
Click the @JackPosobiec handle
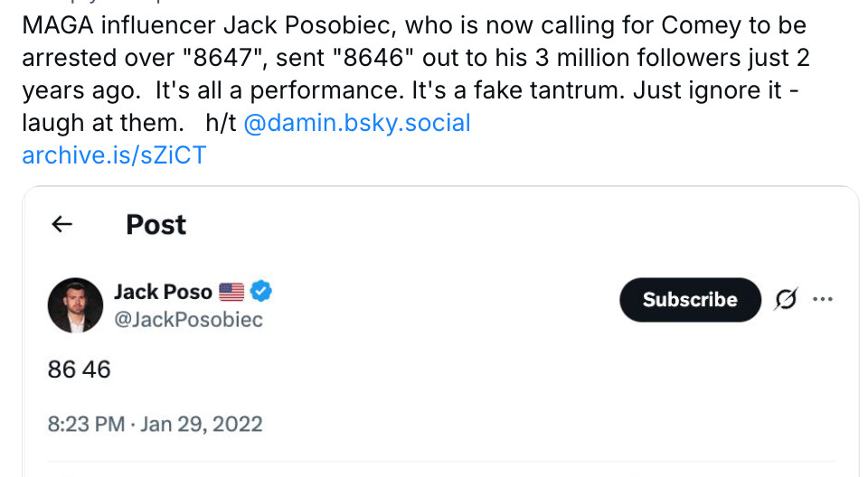pos(188,319)
